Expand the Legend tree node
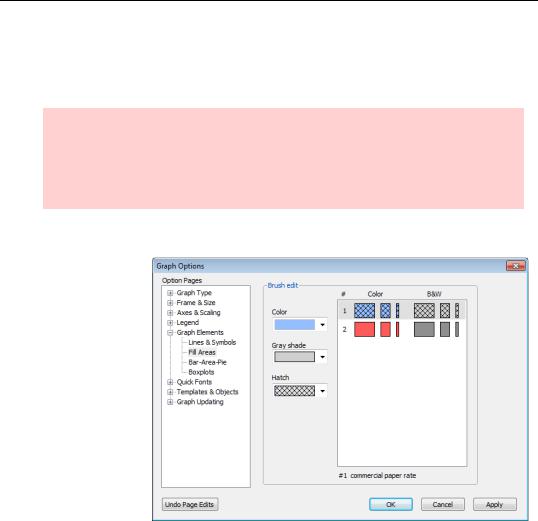Viewport: 538px width, 521px height. point(170,323)
